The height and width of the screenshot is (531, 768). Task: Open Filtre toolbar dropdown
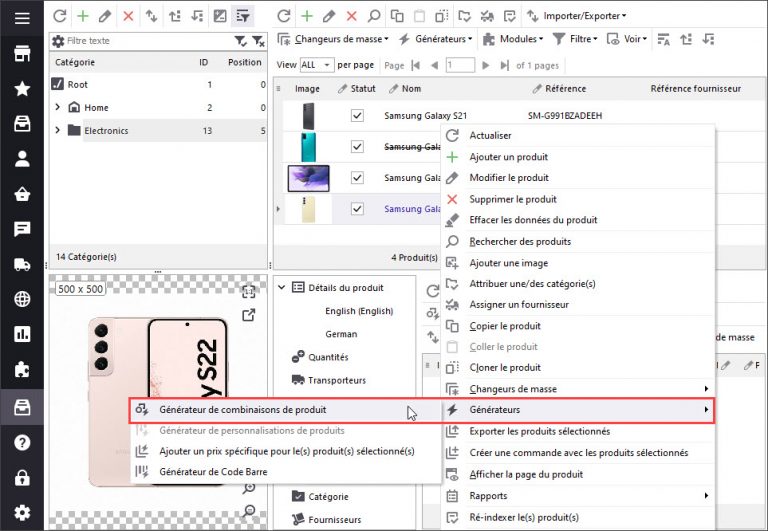575,39
